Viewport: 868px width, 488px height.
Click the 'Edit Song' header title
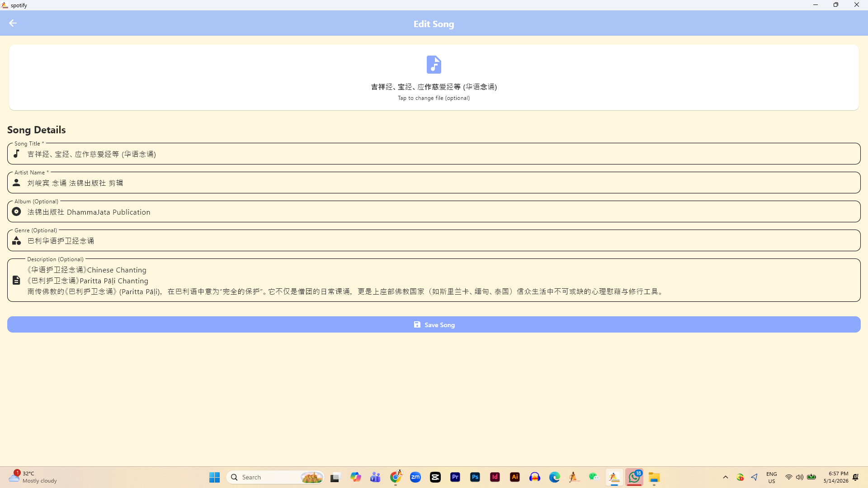(434, 24)
